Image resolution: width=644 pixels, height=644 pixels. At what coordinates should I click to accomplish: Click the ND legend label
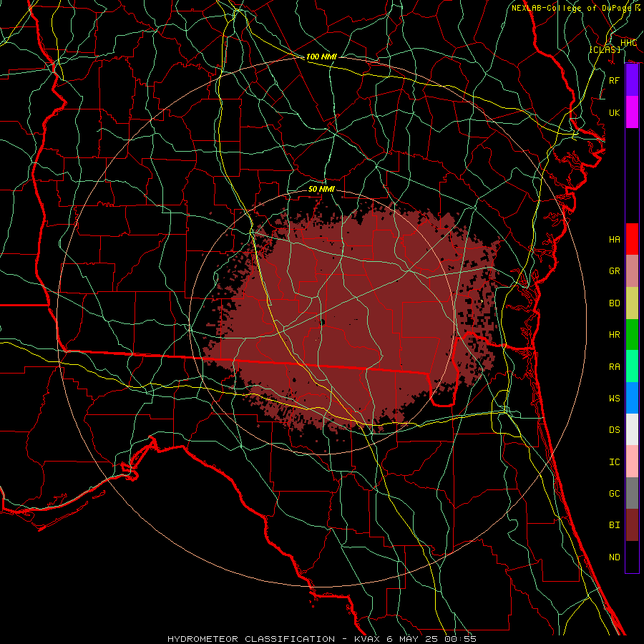pyautogui.click(x=615, y=557)
